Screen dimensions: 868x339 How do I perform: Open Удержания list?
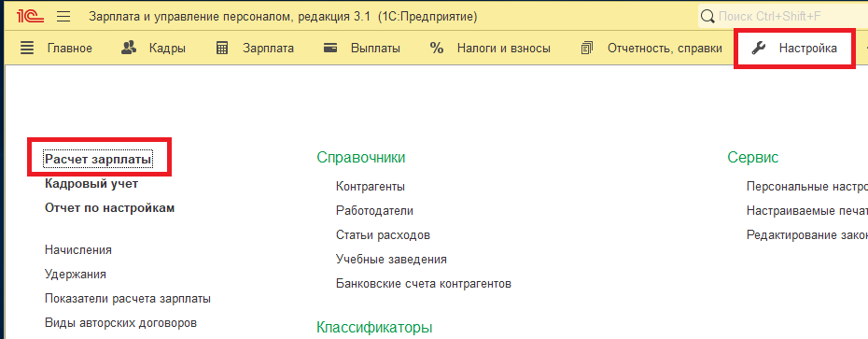click(x=76, y=275)
